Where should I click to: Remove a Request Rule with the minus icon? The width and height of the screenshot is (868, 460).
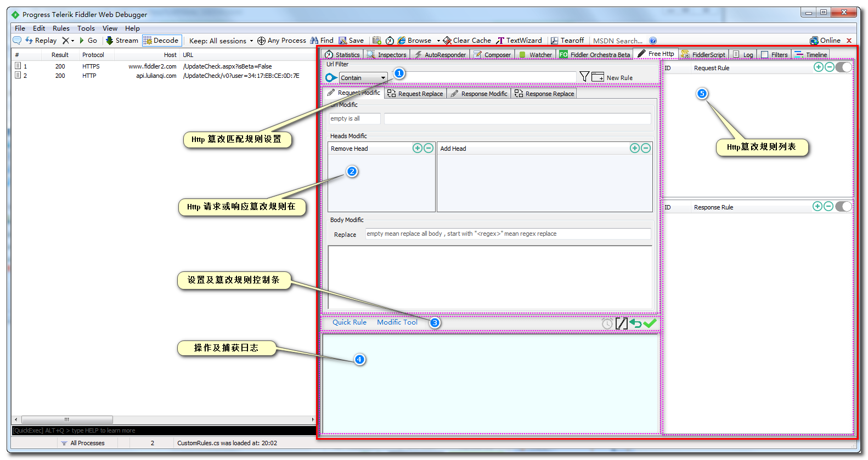(x=830, y=67)
